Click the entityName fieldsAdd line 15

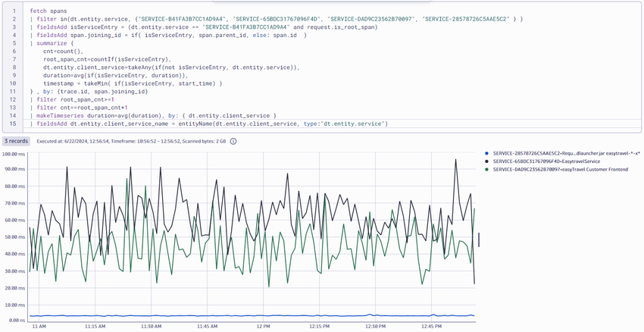point(208,124)
